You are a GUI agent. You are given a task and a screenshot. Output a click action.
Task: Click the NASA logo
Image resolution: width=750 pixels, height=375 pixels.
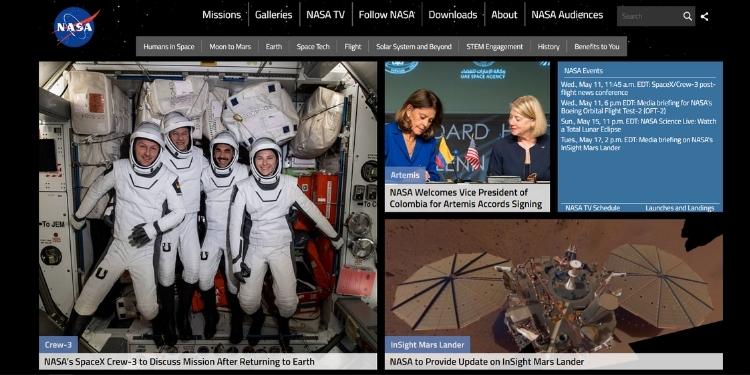tap(75, 27)
